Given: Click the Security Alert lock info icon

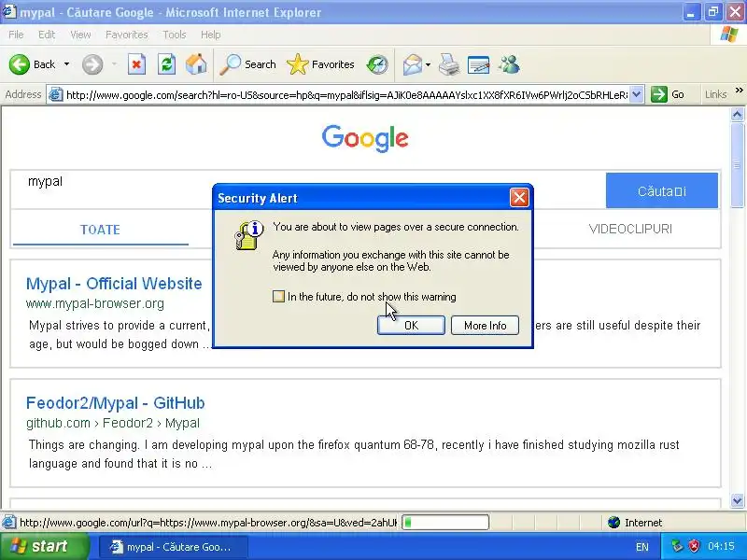Looking at the screenshot, I should coord(248,235).
